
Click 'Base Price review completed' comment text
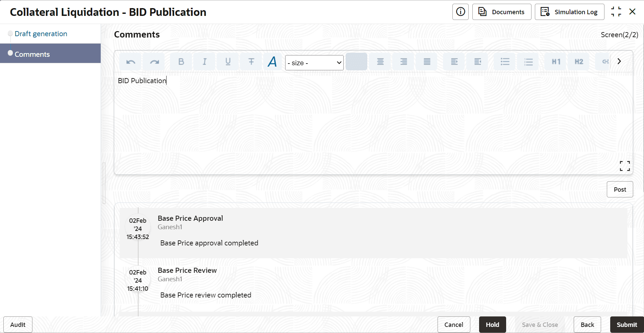206,295
